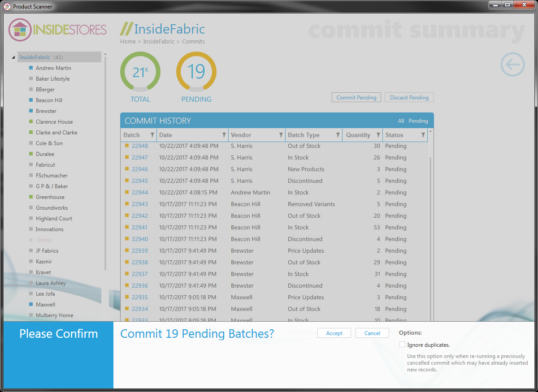This screenshot has height=392, width=538.
Task: Click the PENDING 19 circular gauge
Action: (196, 72)
